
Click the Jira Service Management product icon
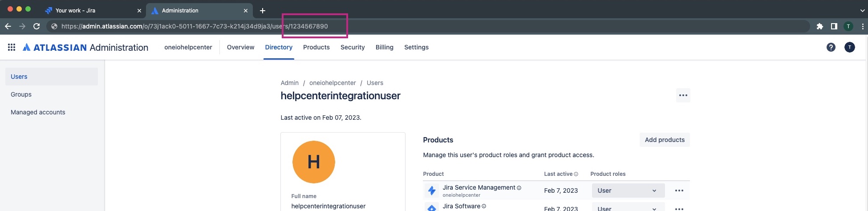pos(432,191)
